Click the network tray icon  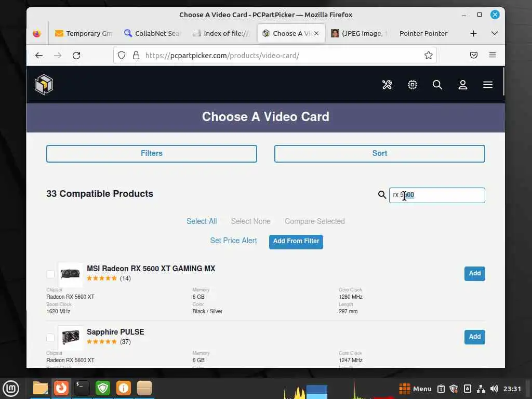click(481, 389)
